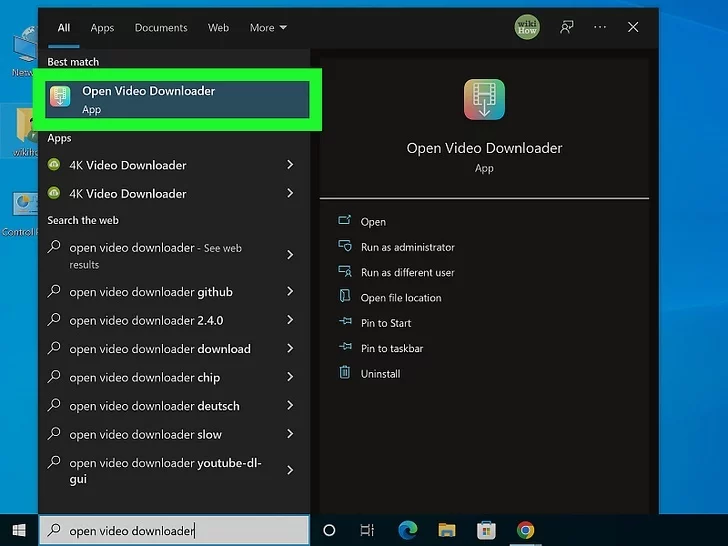This screenshot has width=728, height=546.
Task: Launch Microsoft Edge from the taskbar
Action: [x=408, y=530]
